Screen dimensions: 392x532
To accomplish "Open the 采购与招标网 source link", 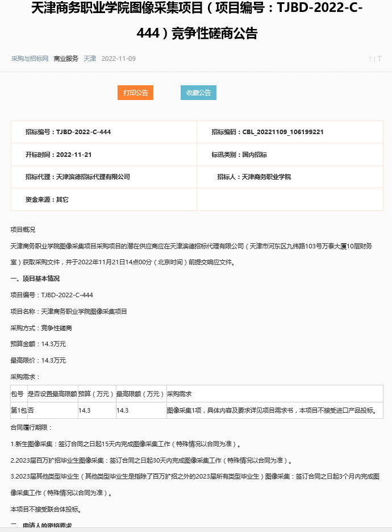I will tap(30, 59).
